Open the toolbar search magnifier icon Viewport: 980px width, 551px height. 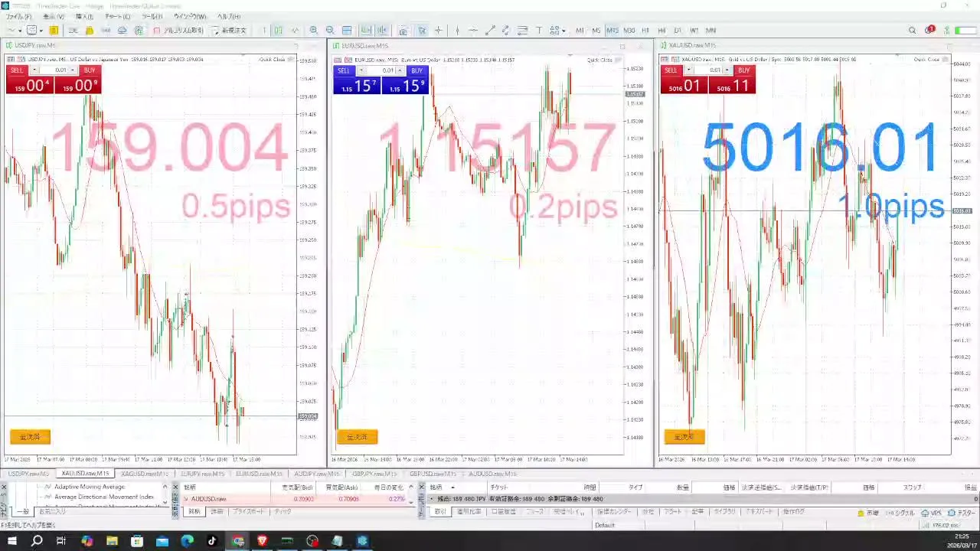(912, 31)
